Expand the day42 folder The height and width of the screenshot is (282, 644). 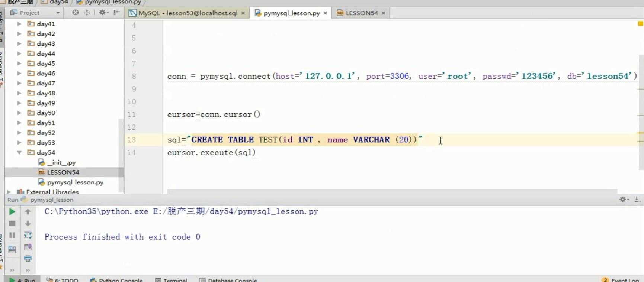(19, 33)
